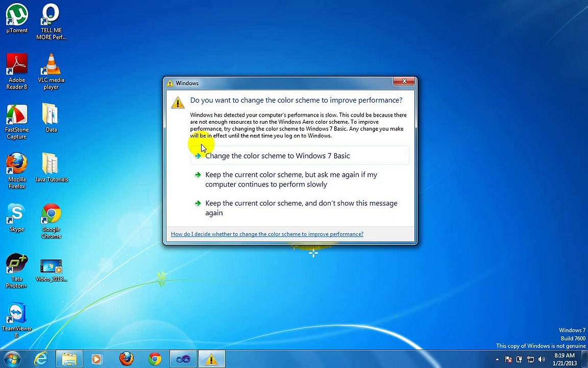Select Google Chrome desktop shortcut
Screen dimensions: 588x368
(51, 221)
